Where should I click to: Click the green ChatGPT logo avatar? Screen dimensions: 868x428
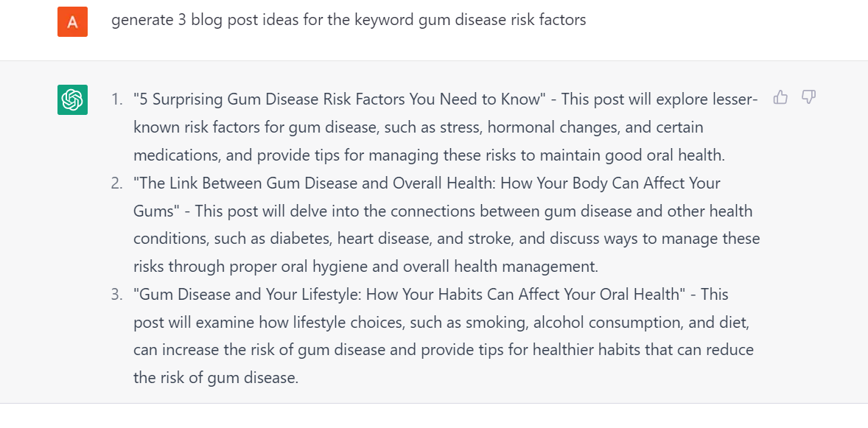point(72,99)
